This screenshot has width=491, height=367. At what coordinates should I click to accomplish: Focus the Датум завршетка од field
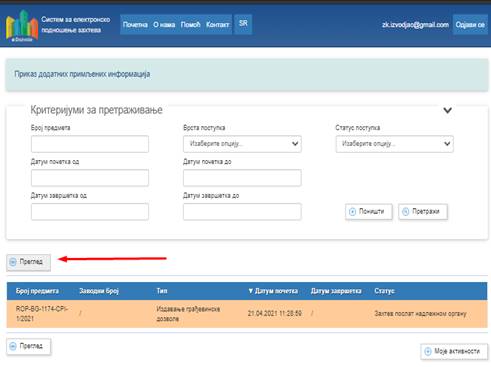90,212
